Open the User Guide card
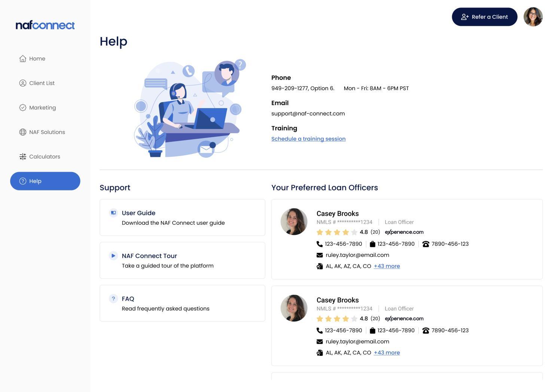The width and height of the screenshot is (552, 392). click(x=182, y=218)
